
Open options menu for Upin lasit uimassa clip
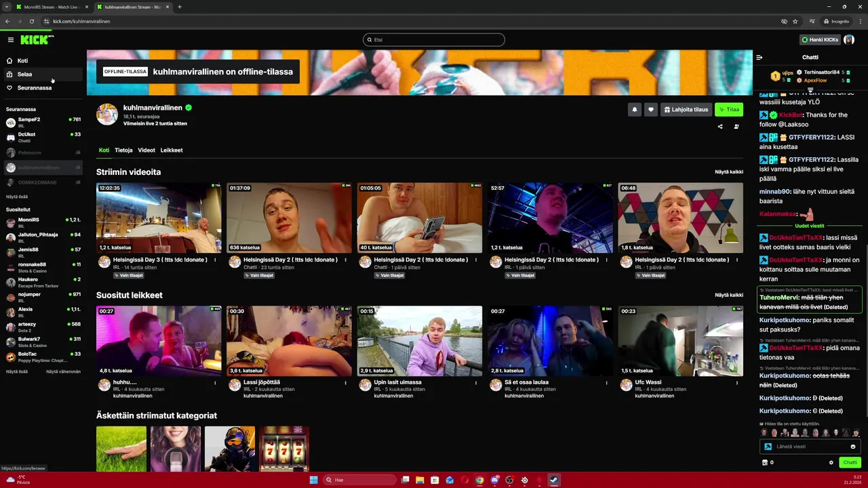point(476,383)
